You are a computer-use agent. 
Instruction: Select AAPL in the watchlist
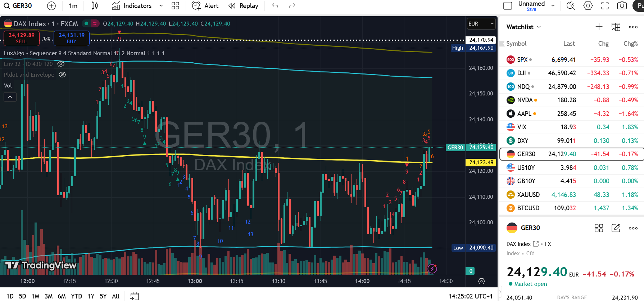point(572,114)
